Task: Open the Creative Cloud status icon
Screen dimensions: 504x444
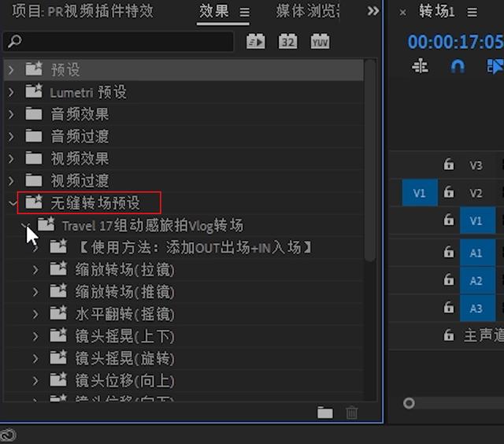Action: (x=8, y=435)
